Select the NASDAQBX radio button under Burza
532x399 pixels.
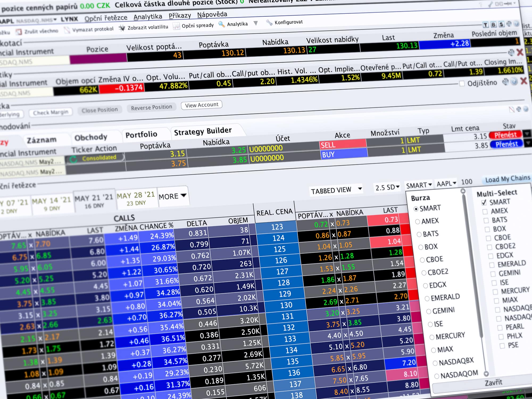[435, 363]
